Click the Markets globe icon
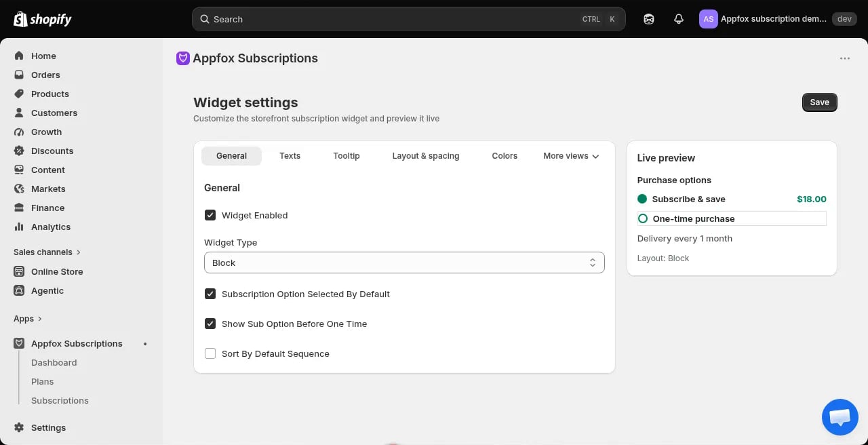 [19, 189]
